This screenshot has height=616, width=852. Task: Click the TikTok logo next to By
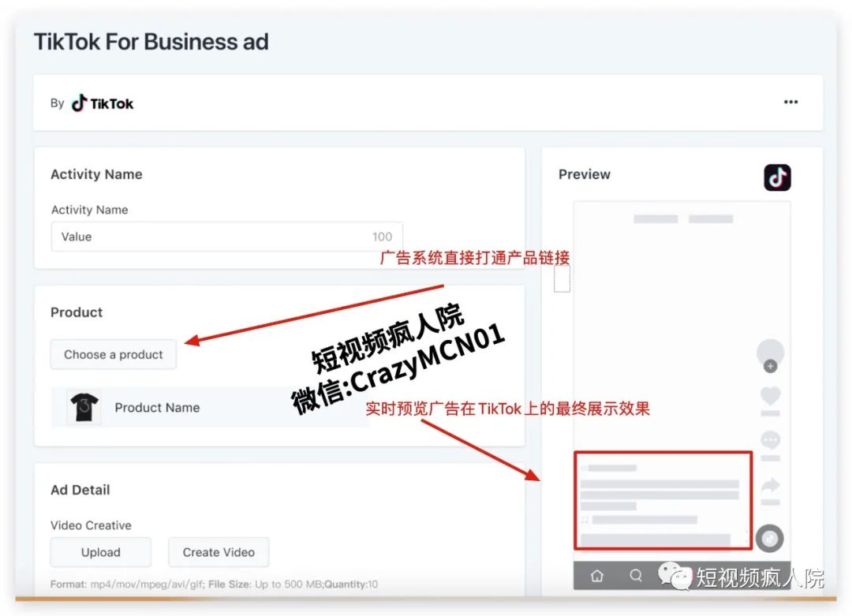(x=102, y=103)
